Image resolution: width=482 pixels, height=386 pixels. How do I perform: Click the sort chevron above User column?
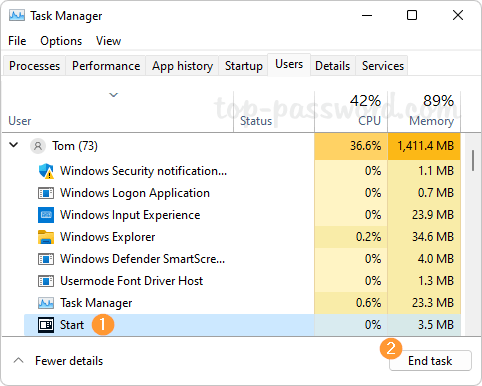point(114,95)
